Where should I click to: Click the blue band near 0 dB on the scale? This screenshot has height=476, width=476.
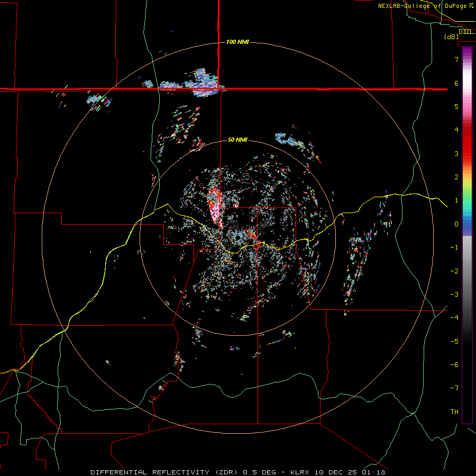467,226
